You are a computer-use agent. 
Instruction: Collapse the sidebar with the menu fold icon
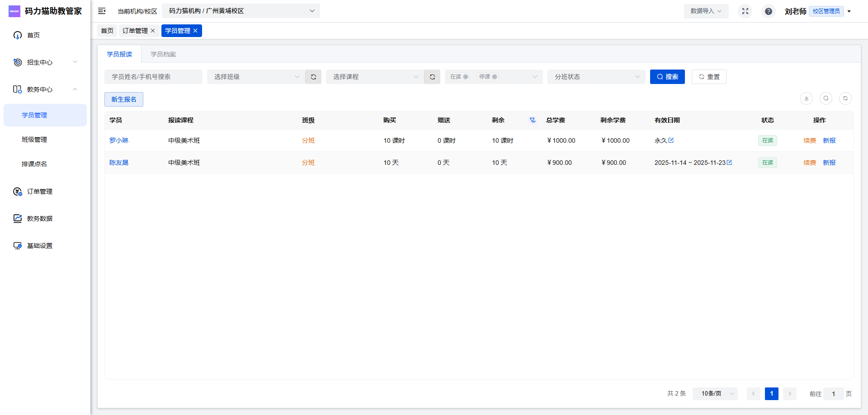click(102, 11)
